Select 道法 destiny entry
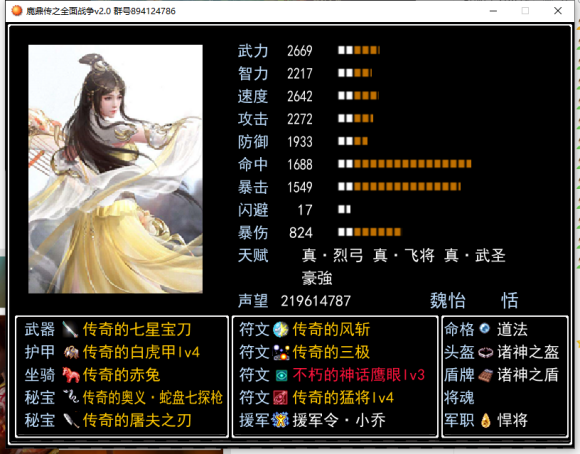580x454 pixels. click(x=512, y=329)
